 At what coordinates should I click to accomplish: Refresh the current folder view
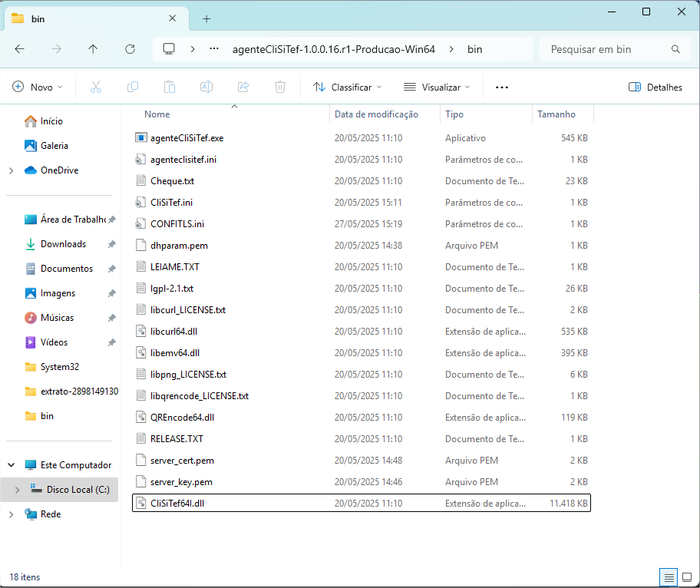130,49
